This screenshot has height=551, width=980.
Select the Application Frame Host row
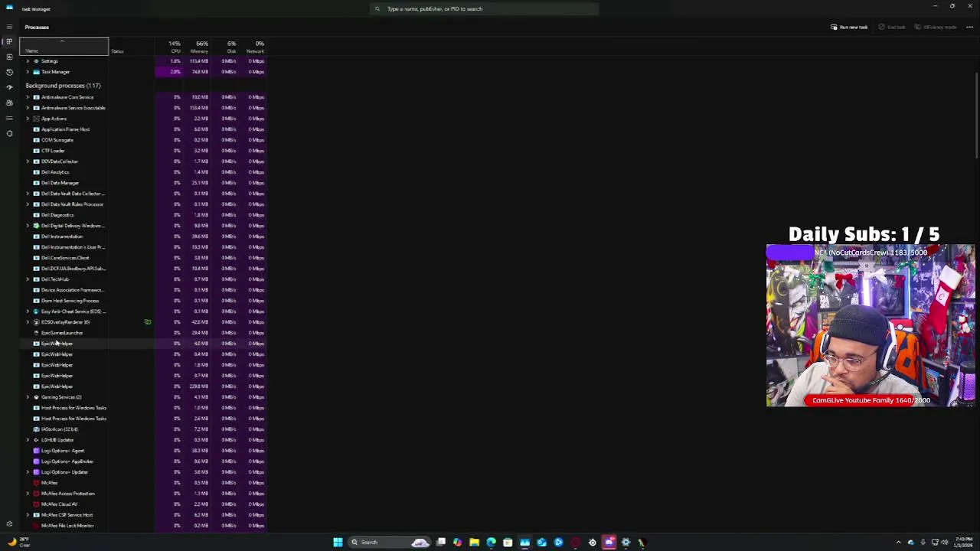coord(143,129)
